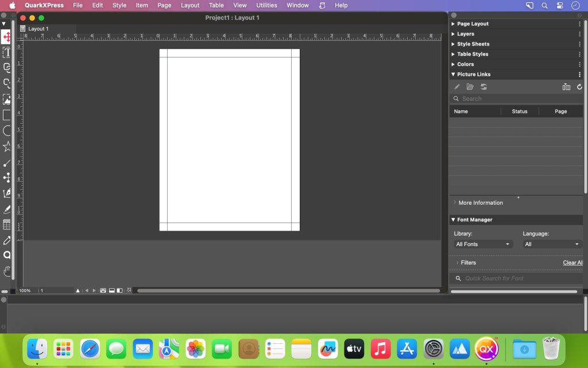
Task: Activate the Table tool
Action: (x=7, y=224)
